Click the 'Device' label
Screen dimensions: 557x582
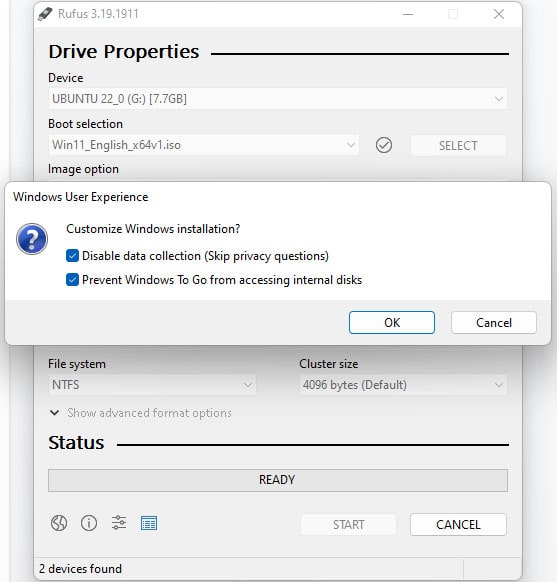pyautogui.click(x=66, y=78)
